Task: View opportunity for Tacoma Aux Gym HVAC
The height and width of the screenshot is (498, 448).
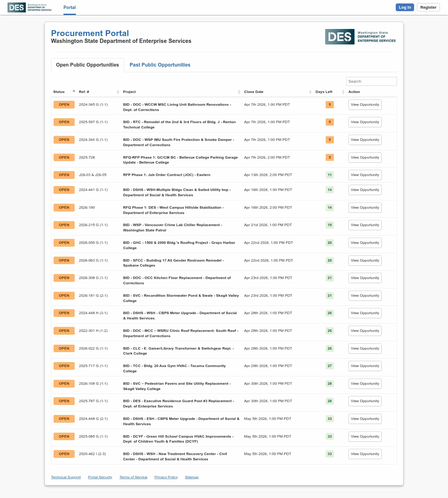Action: coord(365,366)
